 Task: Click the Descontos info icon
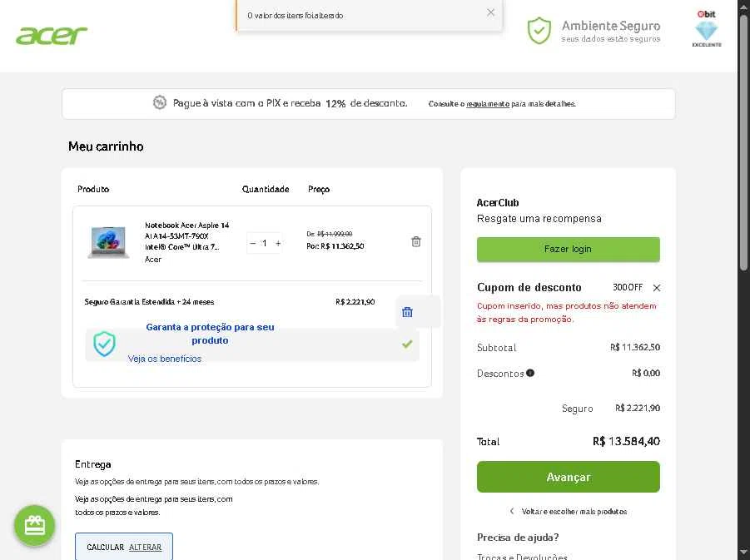[x=530, y=373]
